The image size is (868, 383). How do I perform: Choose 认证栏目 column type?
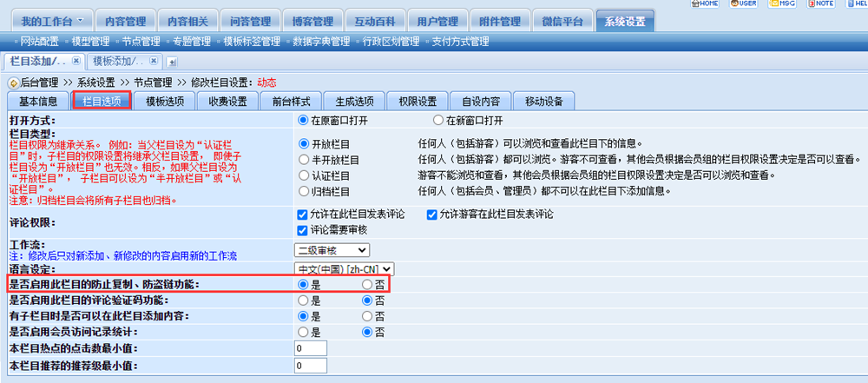click(303, 175)
